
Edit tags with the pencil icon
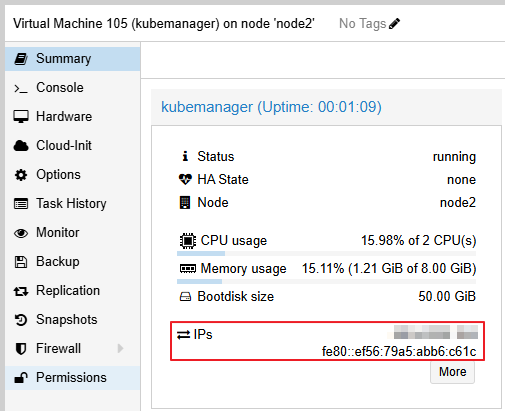[x=394, y=24]
